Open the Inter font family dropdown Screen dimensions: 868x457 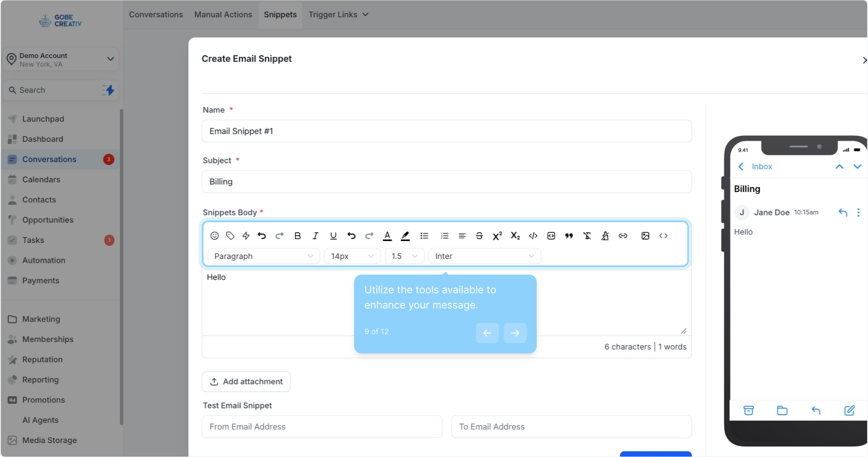(x=484, y=256)
